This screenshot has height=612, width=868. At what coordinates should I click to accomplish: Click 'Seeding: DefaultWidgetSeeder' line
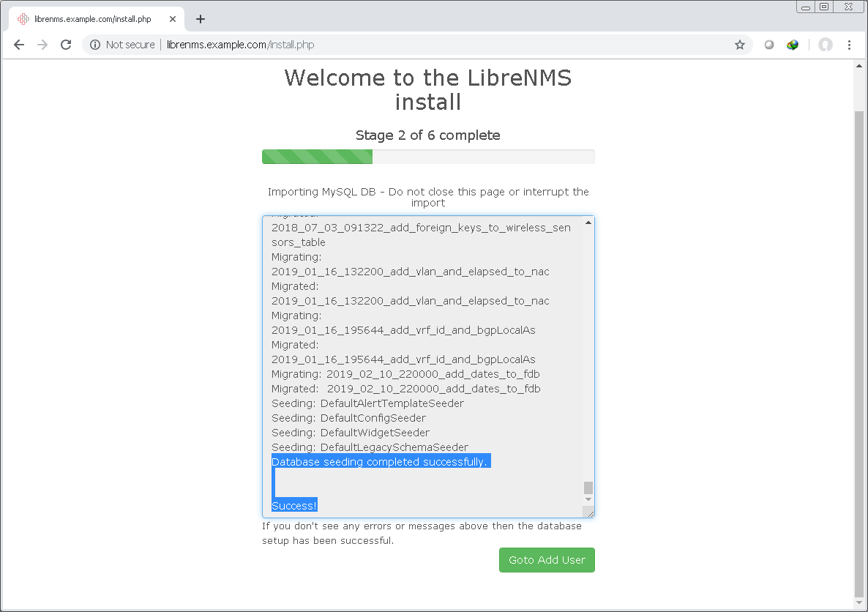pos(351,433)
